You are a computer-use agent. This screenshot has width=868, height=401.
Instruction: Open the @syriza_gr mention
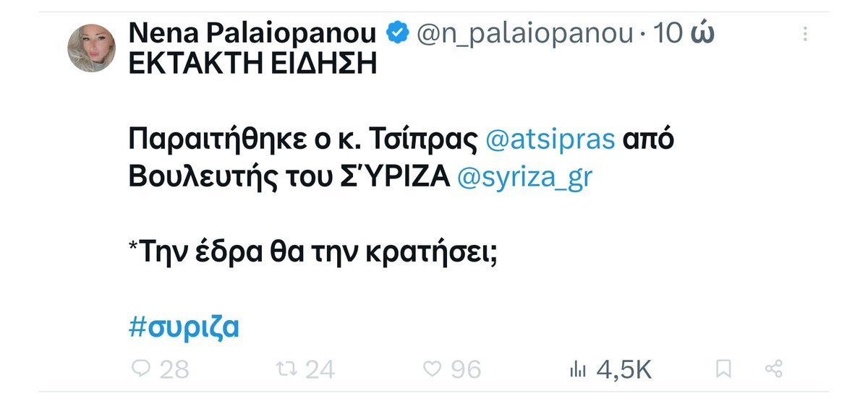point(525,178)
